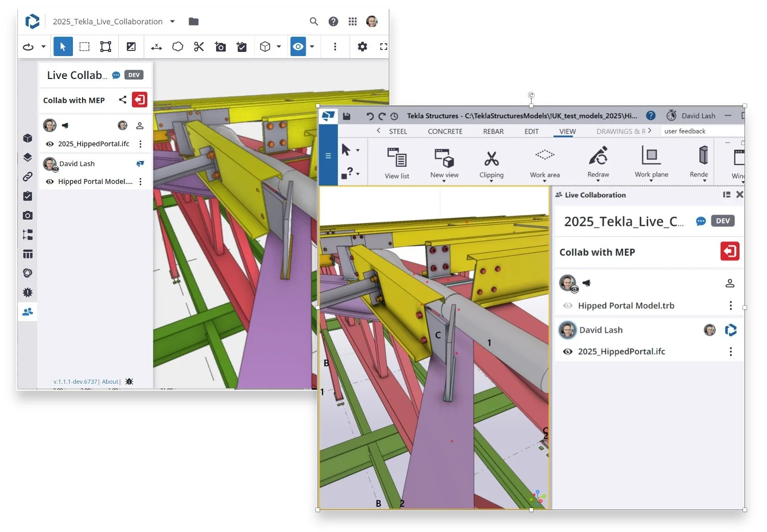Toggle follow user person icon in Trimble Connect panel

tap(140, 125)
